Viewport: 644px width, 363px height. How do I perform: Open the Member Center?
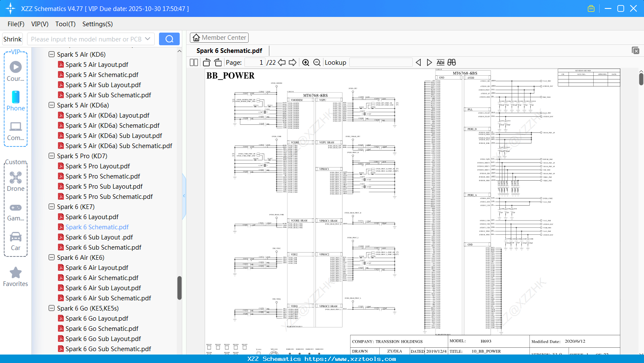pos(219,37)
